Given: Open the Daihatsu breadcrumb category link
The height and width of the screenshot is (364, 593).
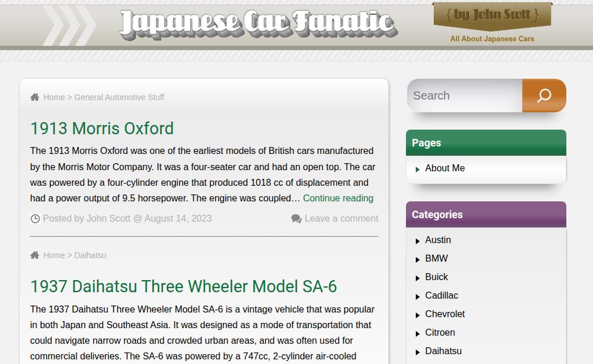Looking at the screenshot, I should [90, 255].
